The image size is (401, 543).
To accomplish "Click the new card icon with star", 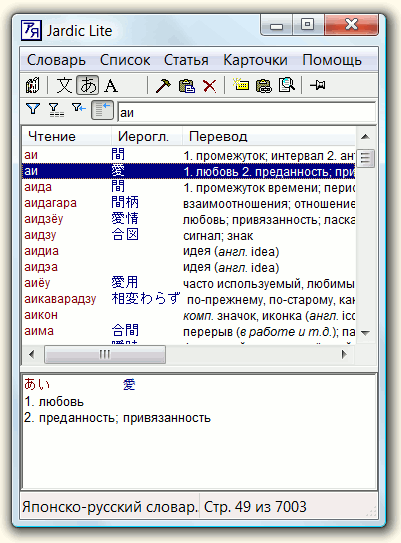I will click(x=241, y=84).
